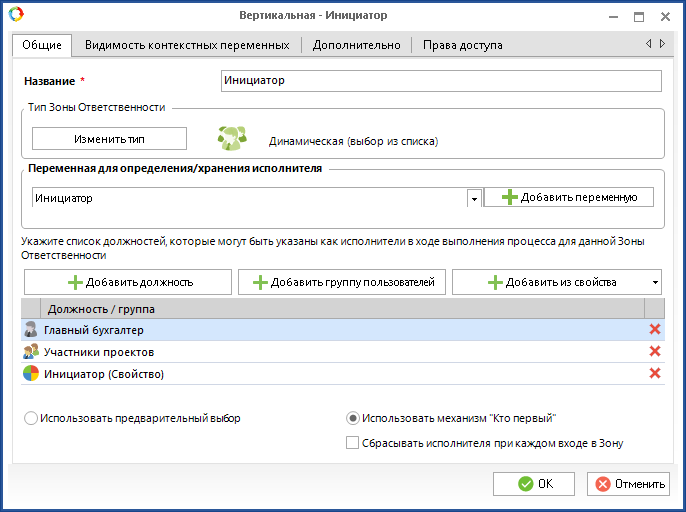Switch to Общие tab
This screenshot has width=686, height=512.
coord(42,45)
